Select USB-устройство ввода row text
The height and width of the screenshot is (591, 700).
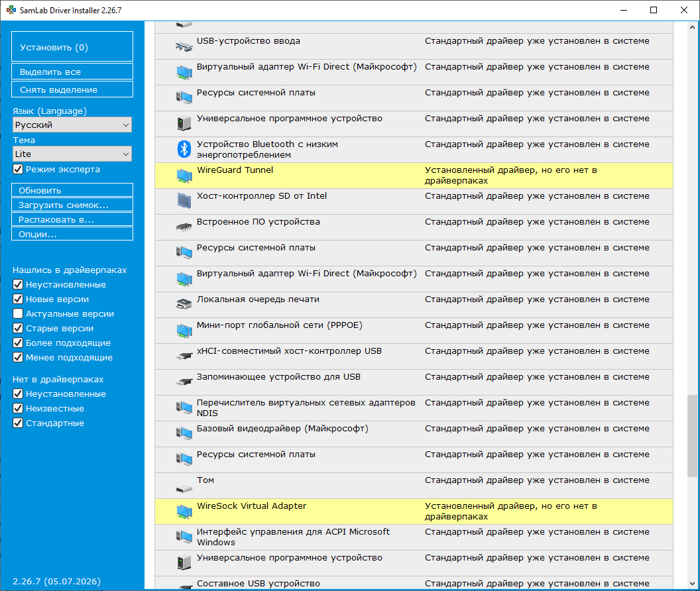pyautogui.click(x=248, y=41)
